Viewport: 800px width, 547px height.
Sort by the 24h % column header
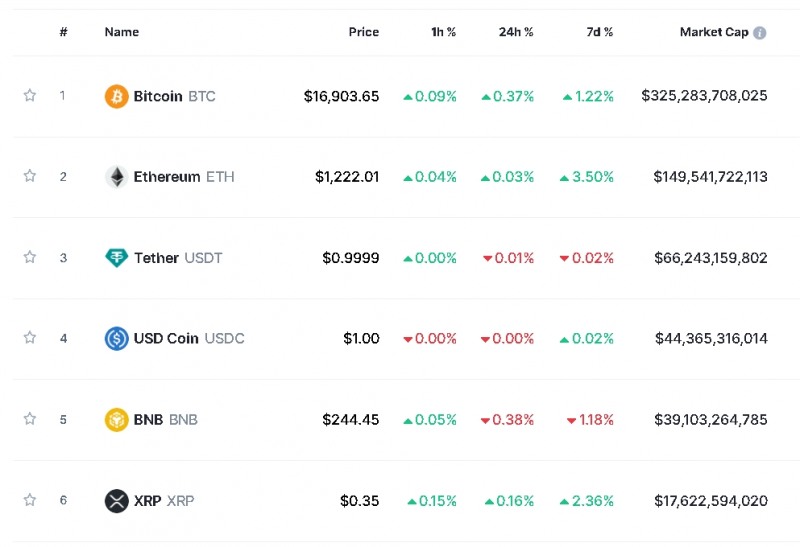click(x=516, y=32)
